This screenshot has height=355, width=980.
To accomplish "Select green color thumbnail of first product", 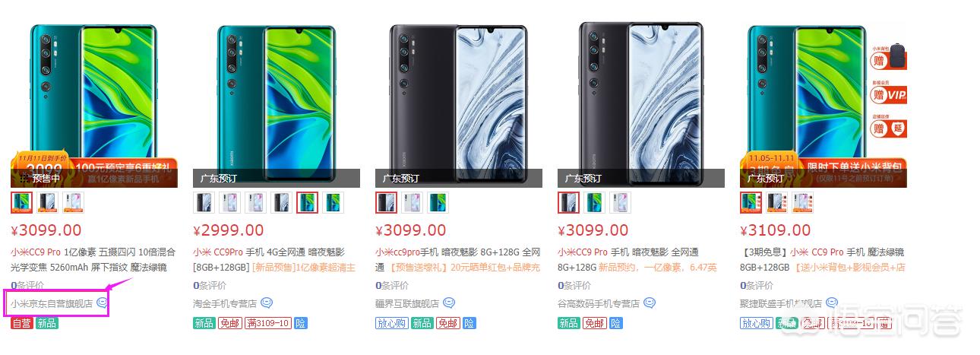I will 21,202.
